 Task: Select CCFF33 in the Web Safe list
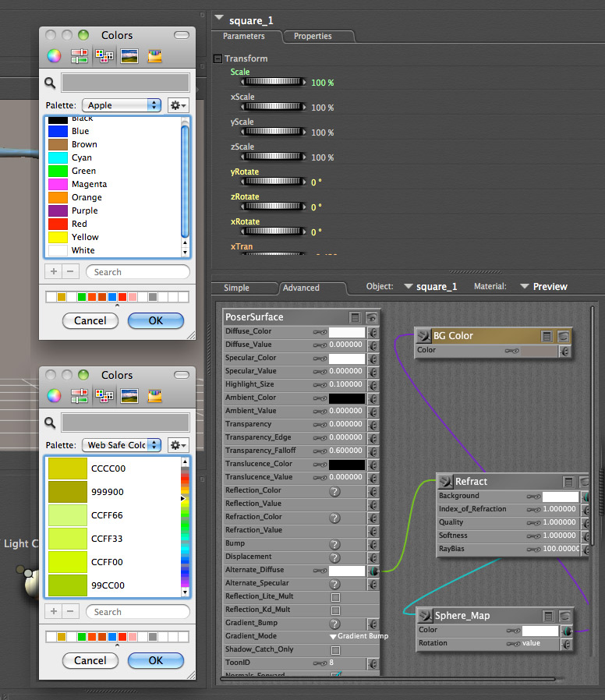113,539
